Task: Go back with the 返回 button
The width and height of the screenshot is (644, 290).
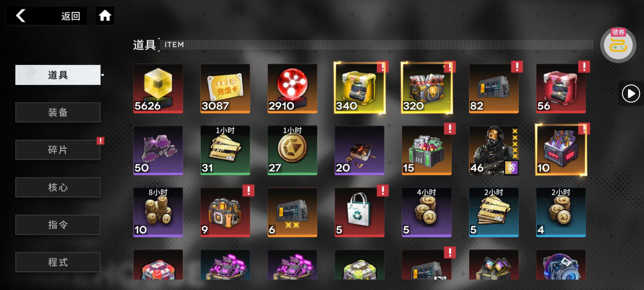Action: (47, 16)
